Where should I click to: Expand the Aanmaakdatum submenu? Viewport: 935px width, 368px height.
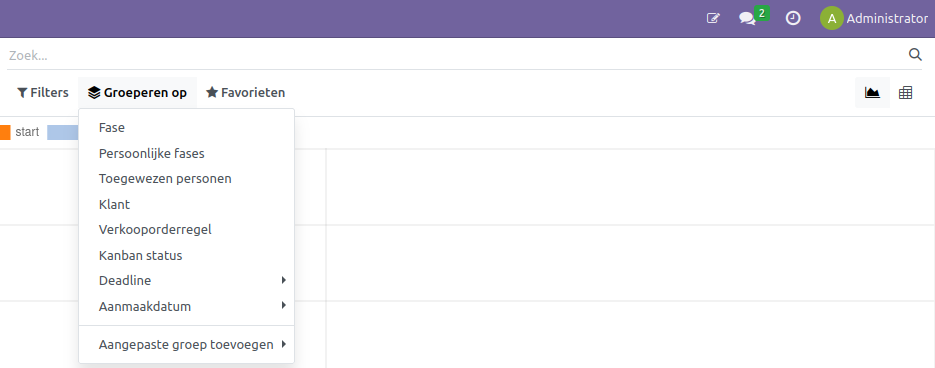(x=186, y=307)
